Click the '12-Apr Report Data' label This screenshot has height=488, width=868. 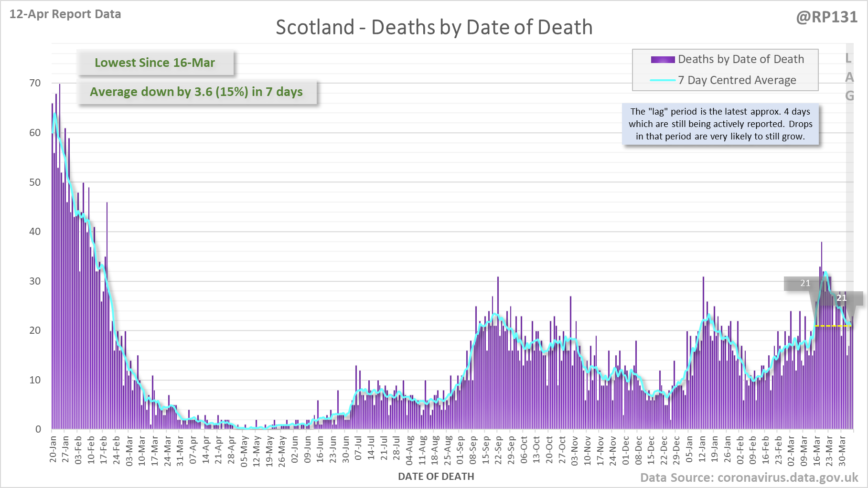pyautogui.click(x=65, y=14)
